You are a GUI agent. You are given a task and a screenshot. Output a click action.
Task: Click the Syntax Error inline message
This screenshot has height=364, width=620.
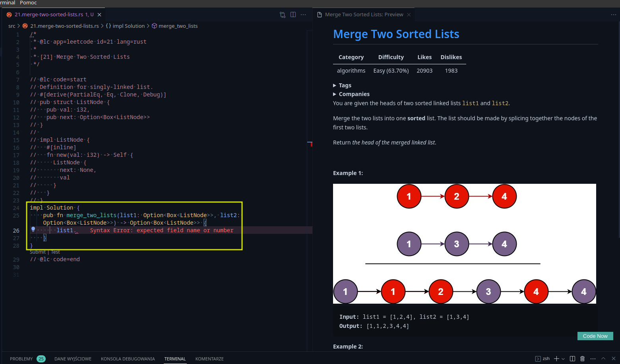point(162,230)
